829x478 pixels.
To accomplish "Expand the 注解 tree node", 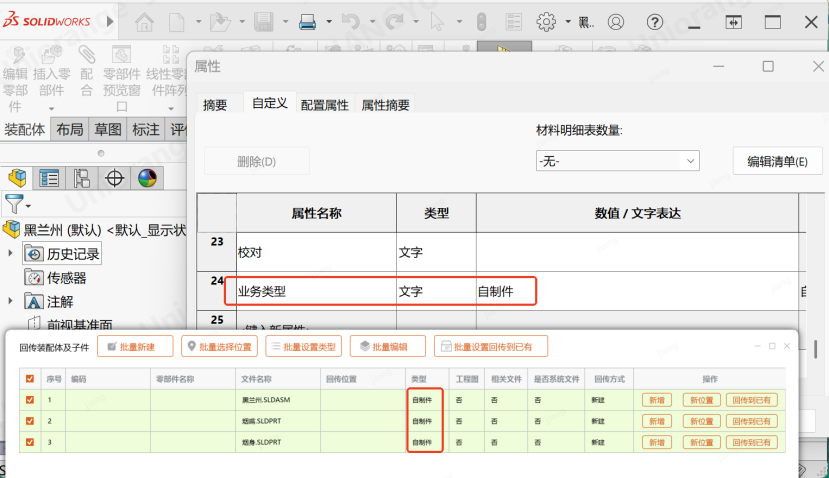I will tap(10, 301).
